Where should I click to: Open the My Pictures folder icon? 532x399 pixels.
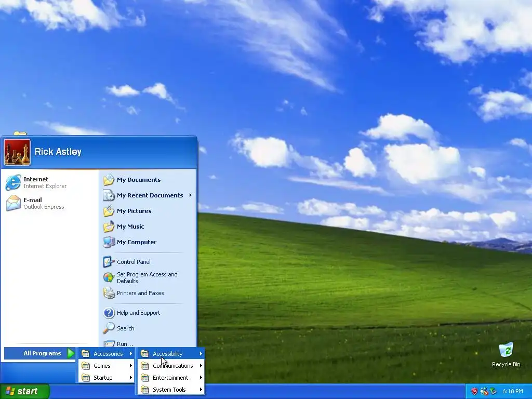coord(109,211)
